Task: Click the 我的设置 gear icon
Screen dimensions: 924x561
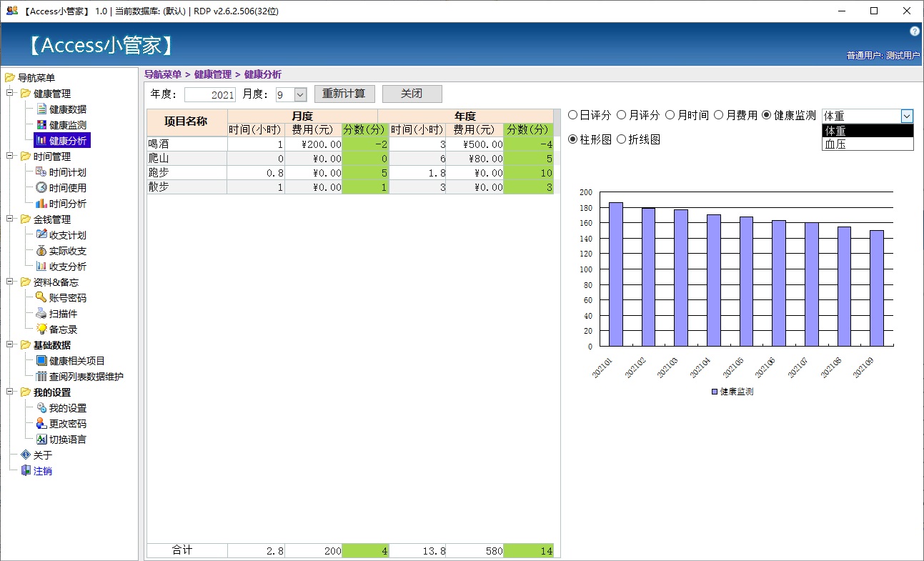Action: 41,408
